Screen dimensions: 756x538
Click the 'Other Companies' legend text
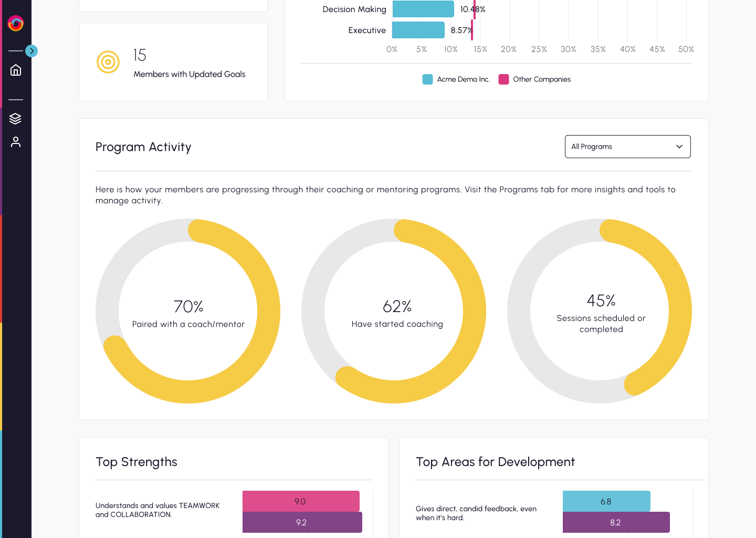(x=542, y=79)
